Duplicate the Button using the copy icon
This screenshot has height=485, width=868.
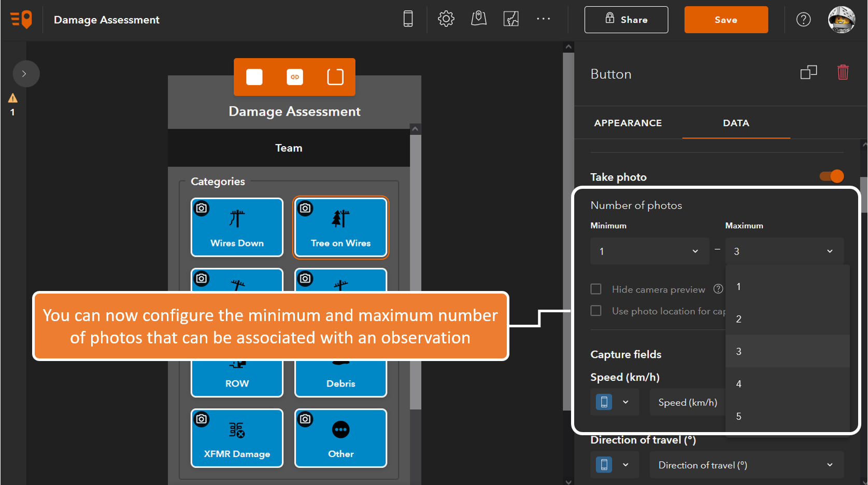[x=809, y=73]
